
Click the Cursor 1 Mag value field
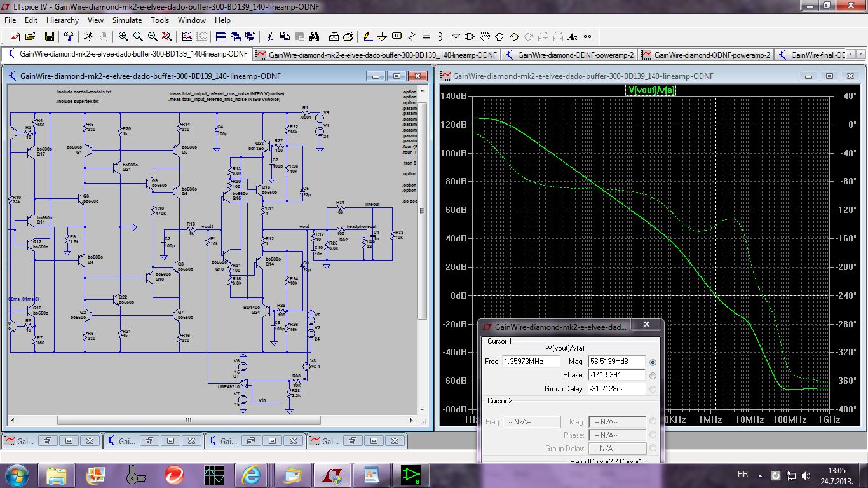[x=617, y=362]
